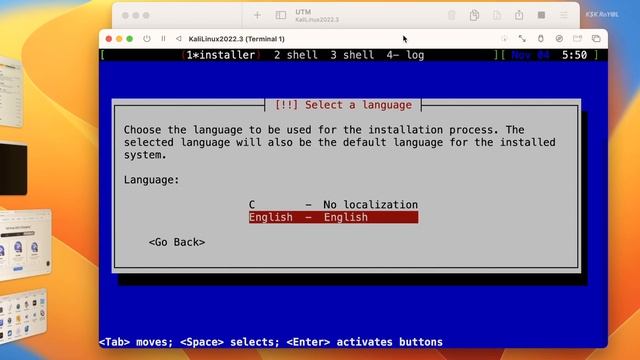640x360 pixels.
Task: Switch to the 2 shell tab
Action: tap(296, 55)
